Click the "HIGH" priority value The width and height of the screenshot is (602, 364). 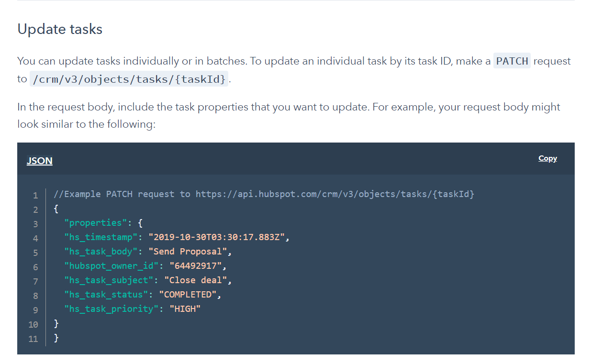click(185, 309)
